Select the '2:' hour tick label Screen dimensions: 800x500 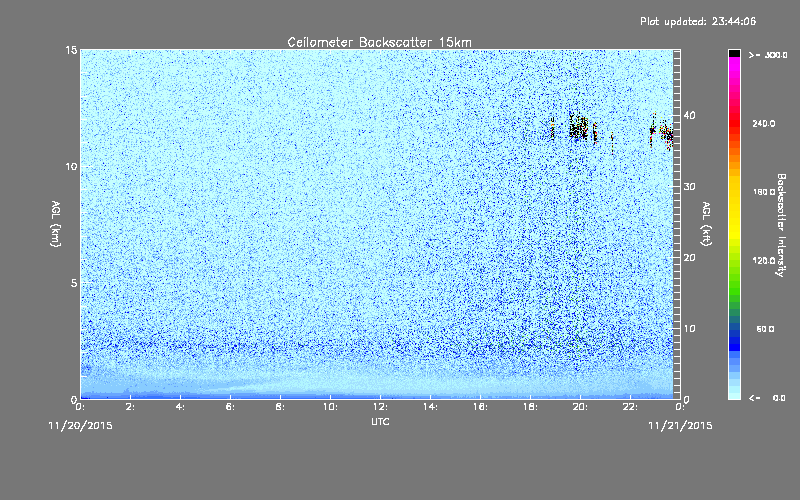pyautogui.click(x=130, y=407)
